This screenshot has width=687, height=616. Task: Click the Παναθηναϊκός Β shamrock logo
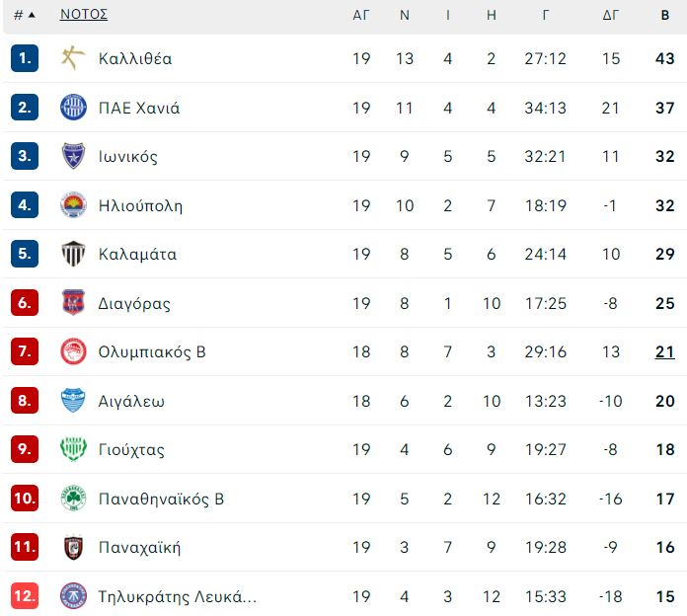pyautogui.click(x=73, y=499)
